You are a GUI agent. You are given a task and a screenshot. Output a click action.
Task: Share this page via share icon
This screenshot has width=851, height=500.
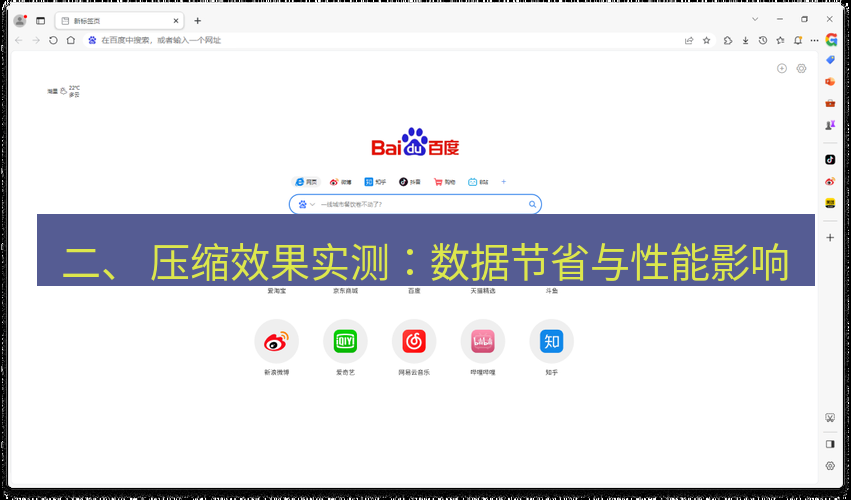tap(689, 40)
